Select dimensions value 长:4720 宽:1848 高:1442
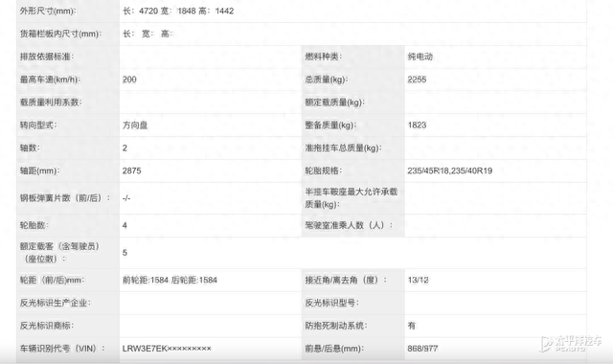Image resolution: width=613 pixels, height=364 pixels. [178, 11]
